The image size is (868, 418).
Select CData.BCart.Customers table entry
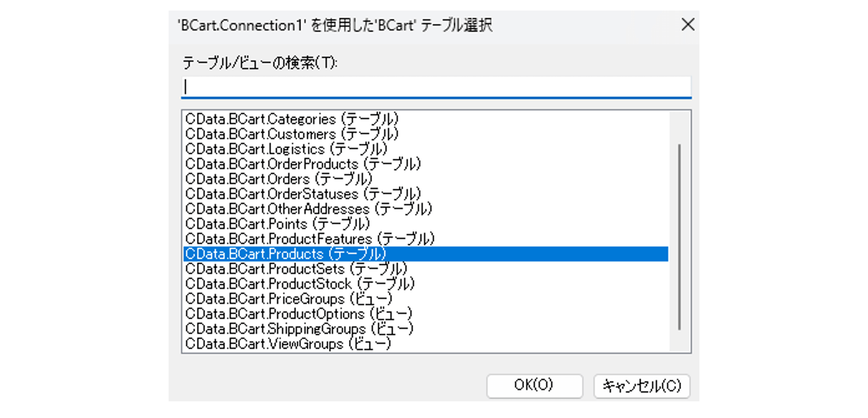click(x=292, y=134)
